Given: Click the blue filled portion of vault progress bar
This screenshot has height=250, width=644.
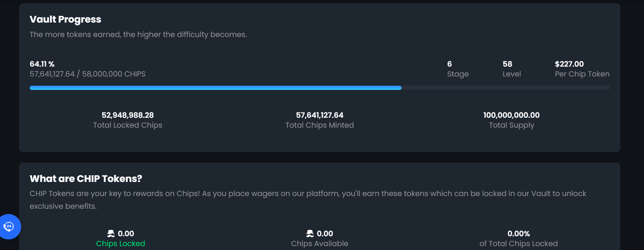Looking at the screenshot, I should pos(215,88).
